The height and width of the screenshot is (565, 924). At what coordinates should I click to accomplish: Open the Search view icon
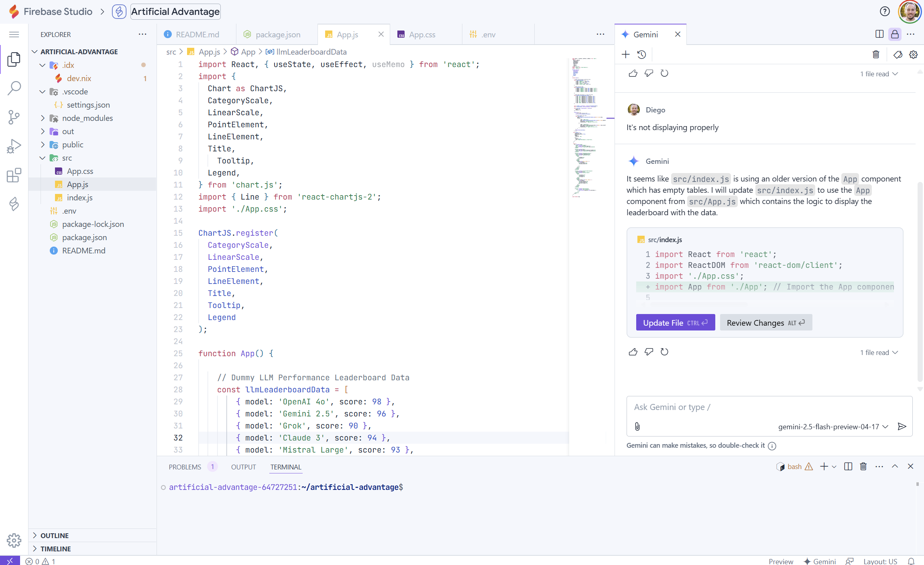(x=14, y=88)
